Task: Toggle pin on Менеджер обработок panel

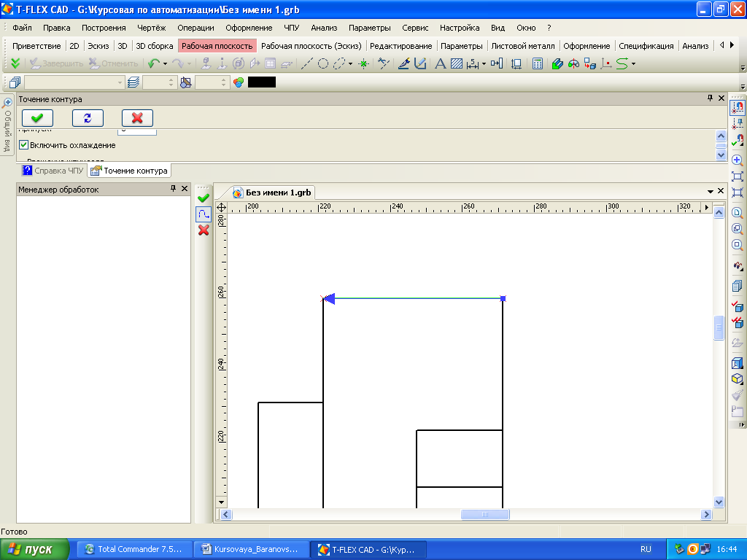Action: [x=173, y=189]
